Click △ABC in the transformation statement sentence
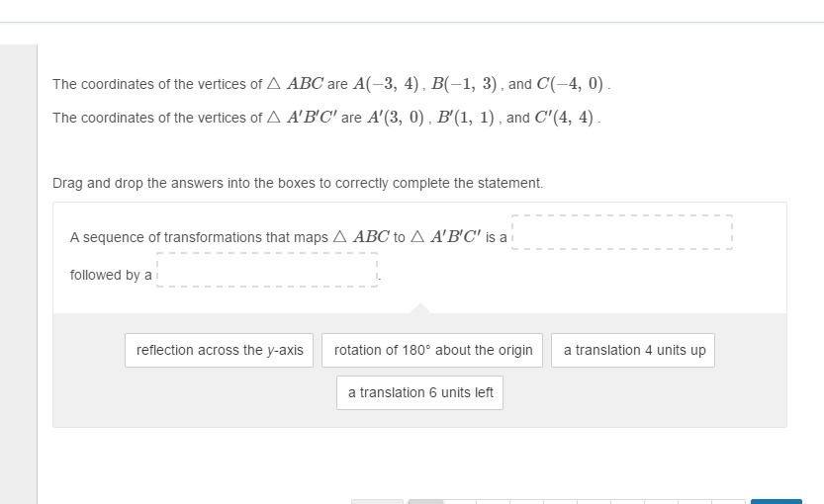 tap(361, 237)
